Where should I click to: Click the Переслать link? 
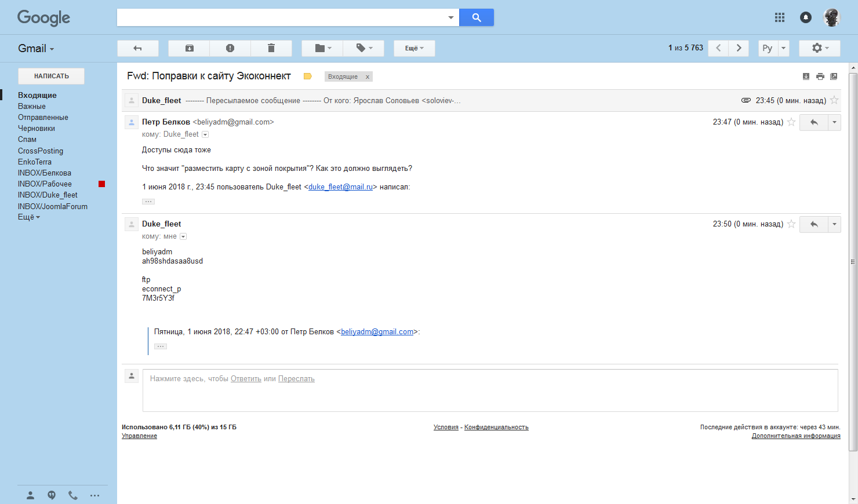tap(296, 379)
